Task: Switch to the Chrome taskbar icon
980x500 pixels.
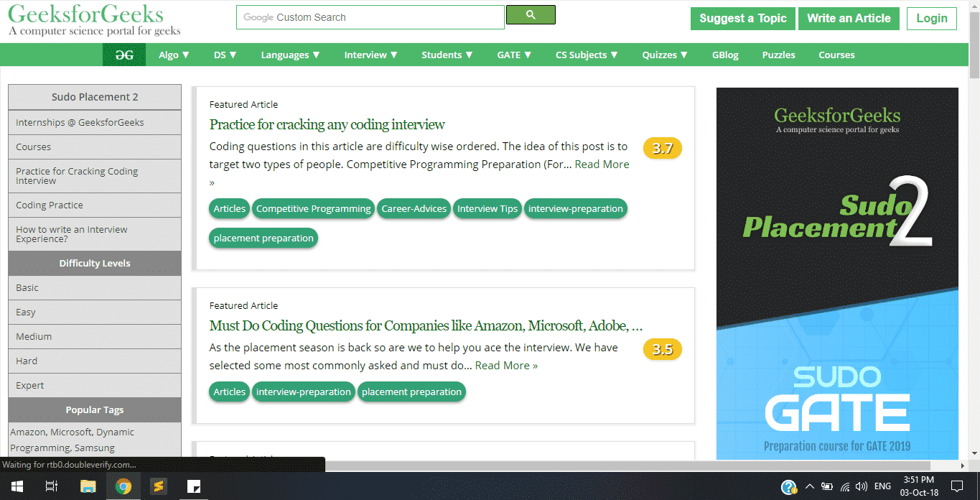Action: [123, 486]
